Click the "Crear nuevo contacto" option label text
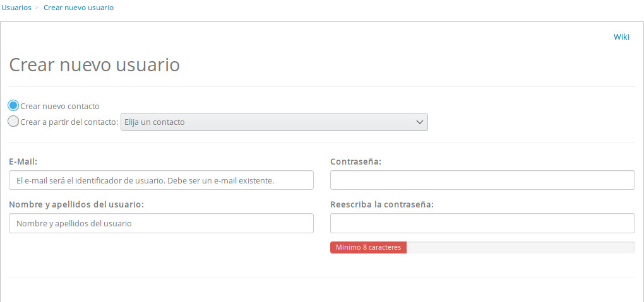Viewport: 644px width, 302px height. coord(60,107)
